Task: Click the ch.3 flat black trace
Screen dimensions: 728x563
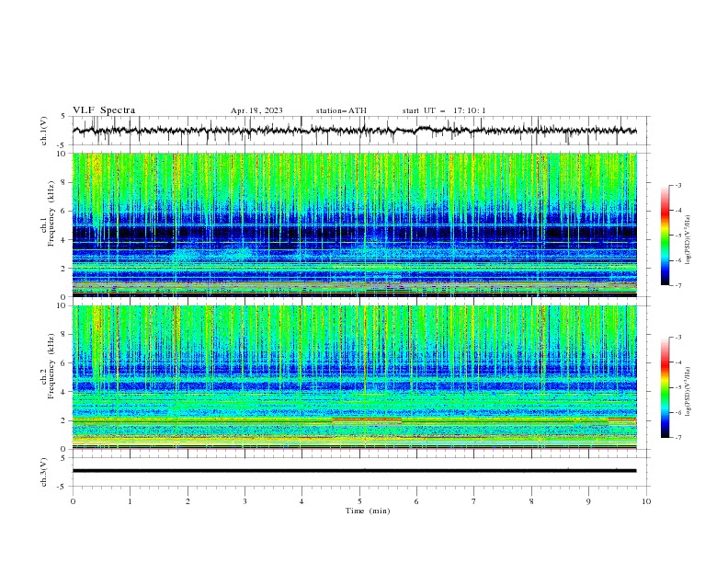Action: point(354,471)
